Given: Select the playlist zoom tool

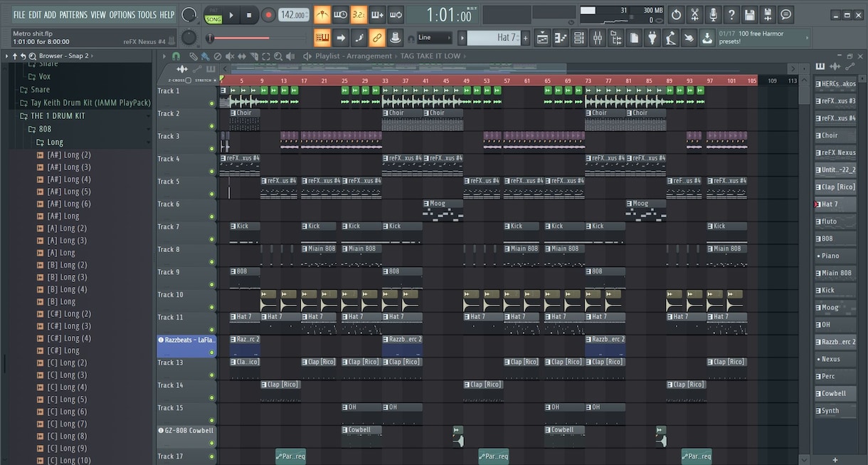Looking at the screenshot, I should pyautogui.click(x=278, y=56).
